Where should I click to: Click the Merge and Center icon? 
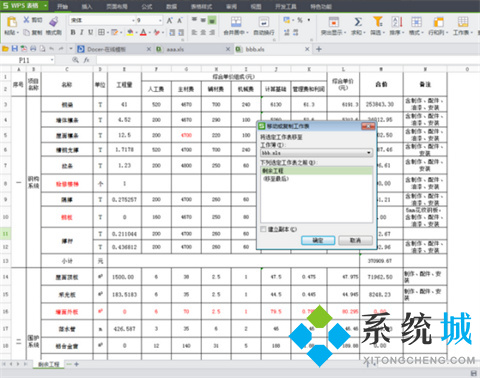pyautogui.click(x=236, y=22)
